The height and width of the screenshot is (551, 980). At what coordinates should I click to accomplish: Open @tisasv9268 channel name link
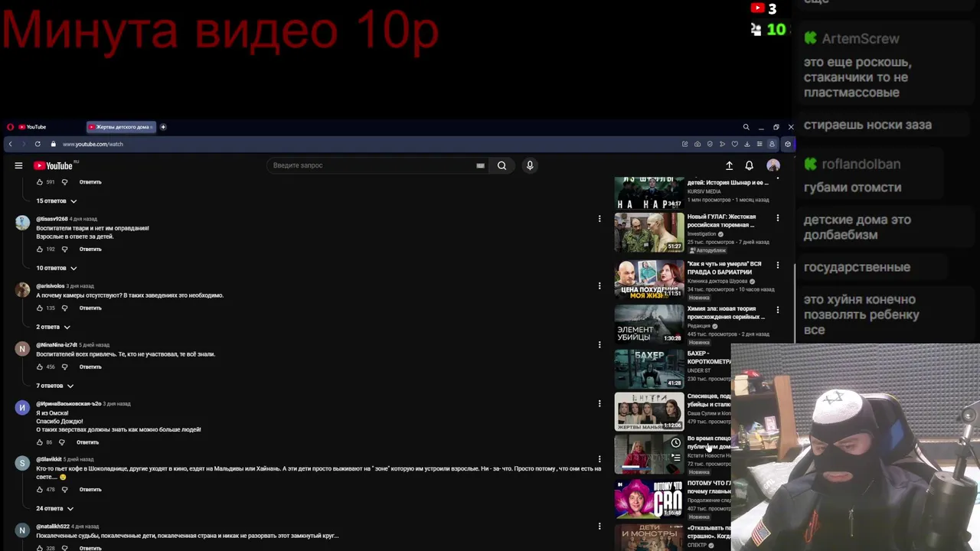52,219
